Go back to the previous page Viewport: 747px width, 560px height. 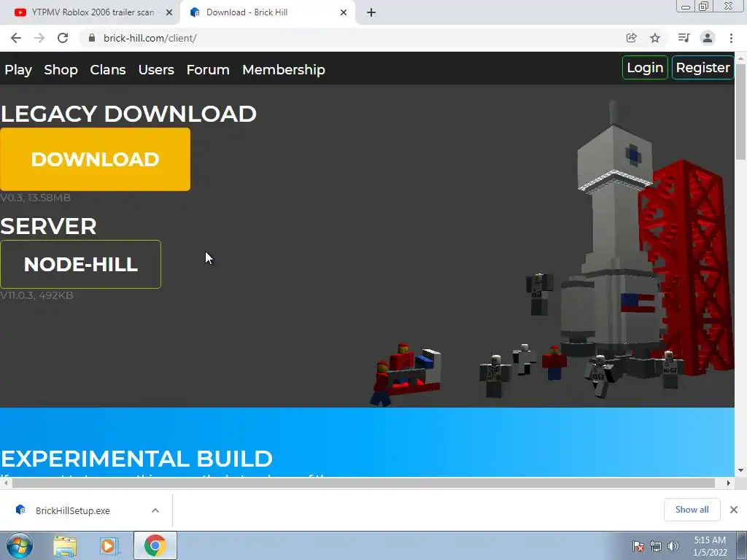point(16,38)
